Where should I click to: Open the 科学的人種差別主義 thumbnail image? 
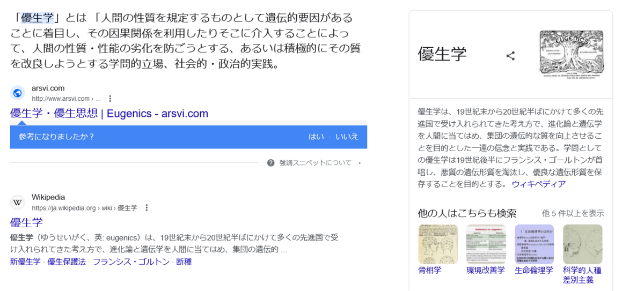pos(583,244)
